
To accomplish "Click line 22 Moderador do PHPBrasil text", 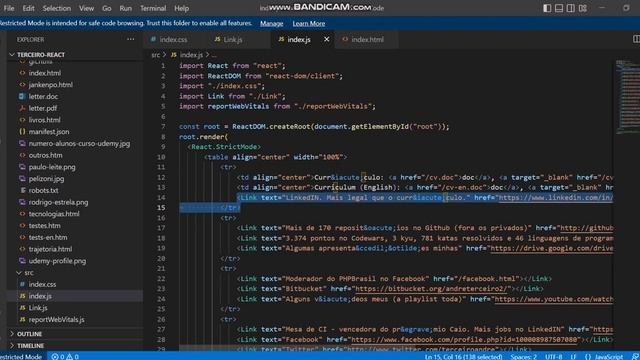I will coord(355,279).
